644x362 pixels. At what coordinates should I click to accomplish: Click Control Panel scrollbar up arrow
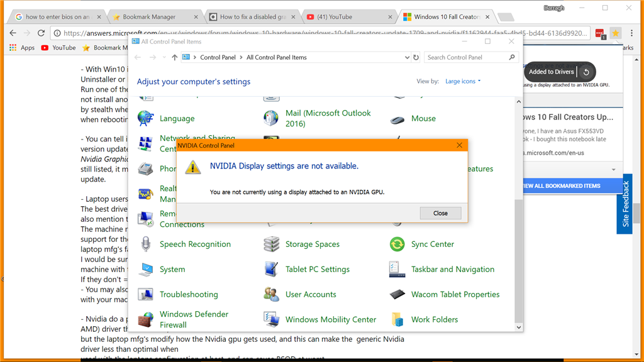519,101
